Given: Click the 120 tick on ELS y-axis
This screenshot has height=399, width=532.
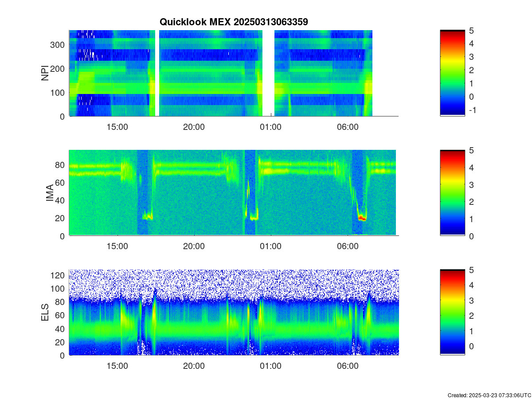Looking at the screenshot, I should tap(58, 275).
